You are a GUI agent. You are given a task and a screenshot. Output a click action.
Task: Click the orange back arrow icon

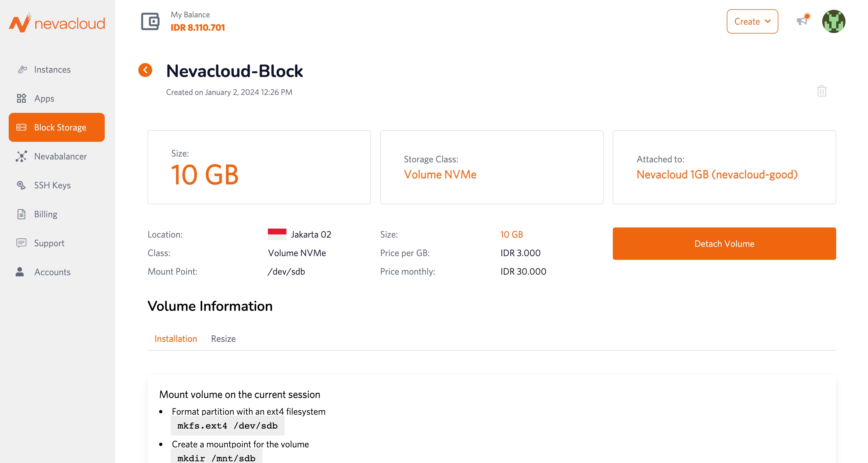[145, 70]
